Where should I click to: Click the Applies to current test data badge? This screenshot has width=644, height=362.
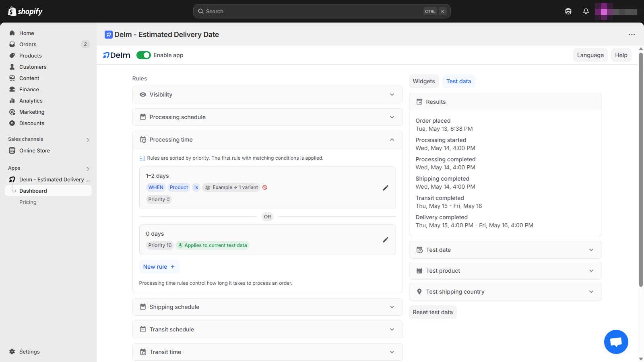point(213,245)
